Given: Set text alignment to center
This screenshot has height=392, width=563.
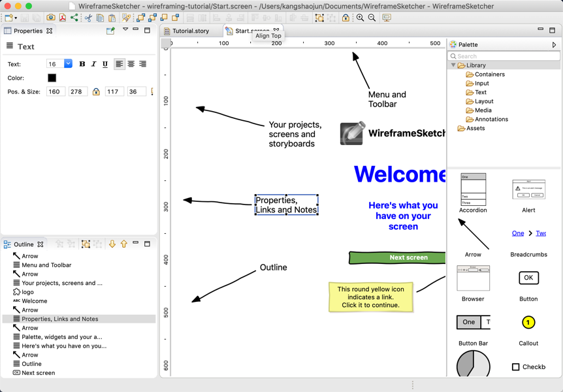Looking at the screenshot, I should point(131,64).
